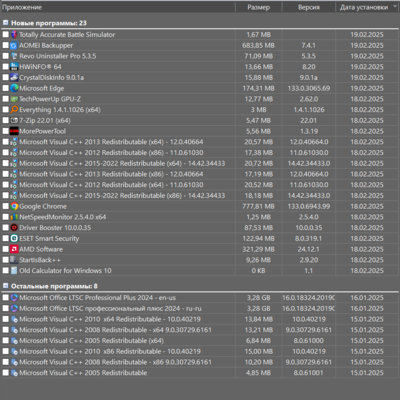Screen dimensions: 400x400
Task: Click the Driver Booster icon
Action: (14, 228)
